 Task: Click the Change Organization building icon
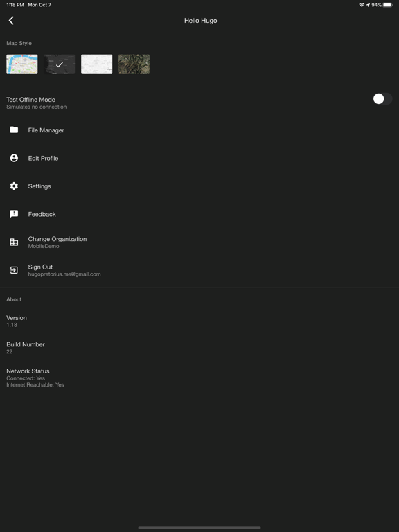pos(14,242)
